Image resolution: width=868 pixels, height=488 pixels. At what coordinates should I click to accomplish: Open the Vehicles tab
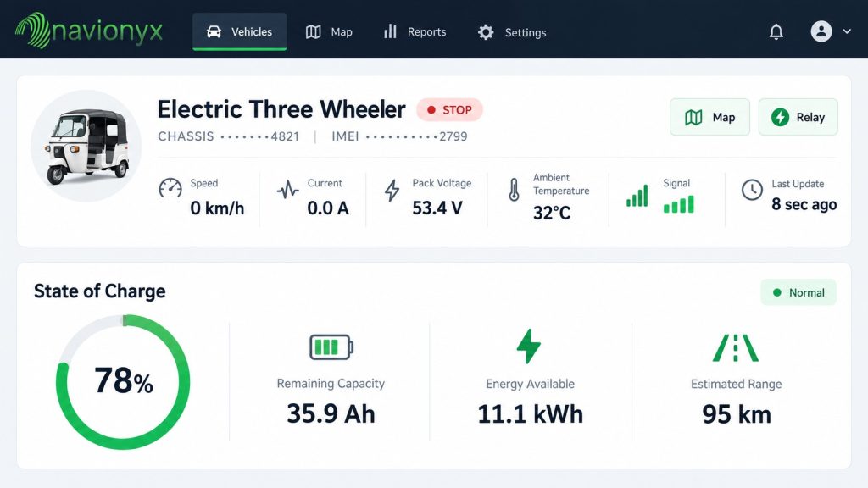click(x=239, y=31)
